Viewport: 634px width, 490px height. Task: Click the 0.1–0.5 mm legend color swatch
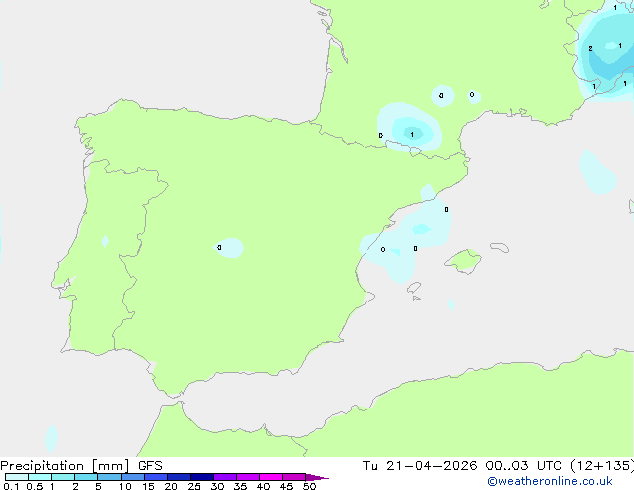pyautogui.click(x=17, y=477)
